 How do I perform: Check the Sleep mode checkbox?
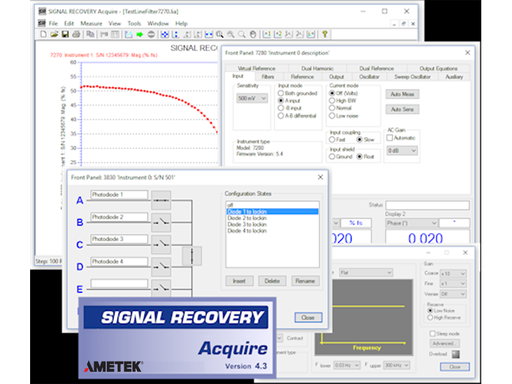[432, 333]
